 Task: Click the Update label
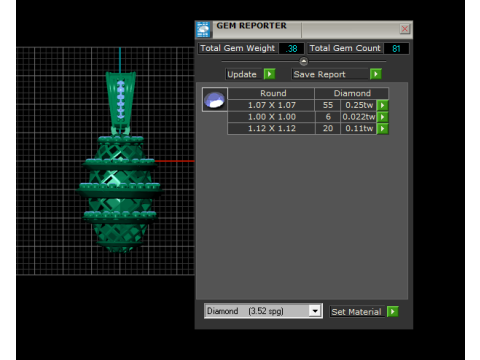[x=242, y=74]
